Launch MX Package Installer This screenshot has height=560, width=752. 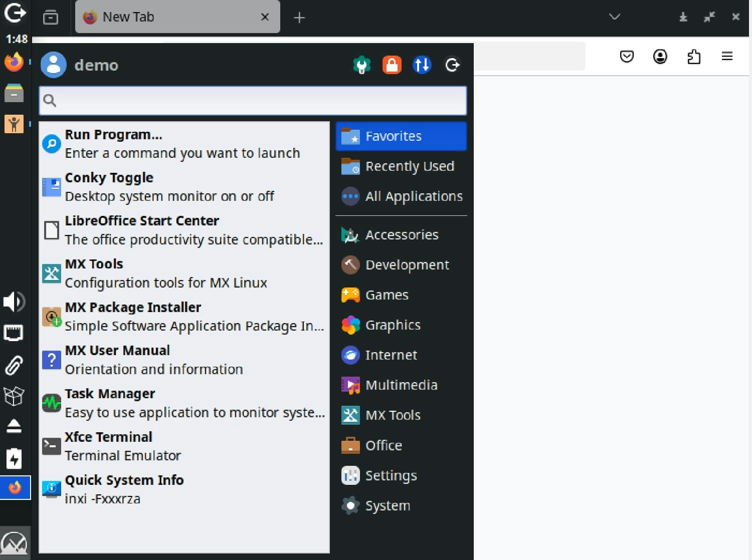[184, 317]
